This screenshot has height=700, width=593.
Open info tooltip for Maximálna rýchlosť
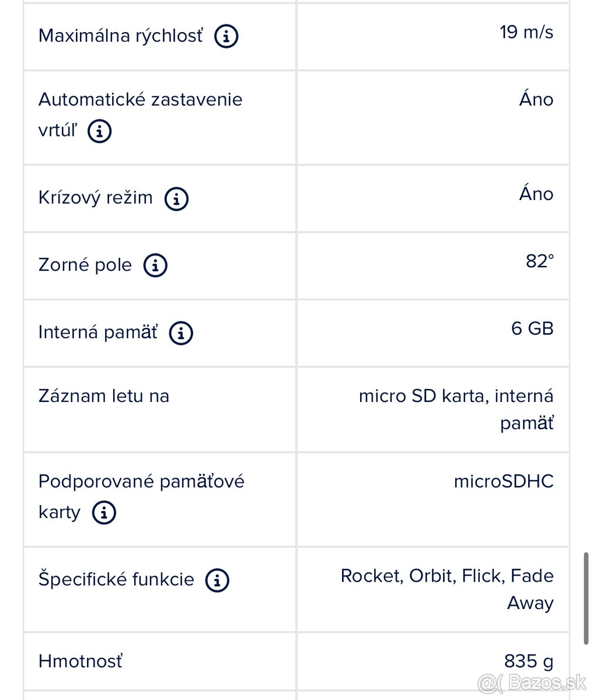coord(226,36)
